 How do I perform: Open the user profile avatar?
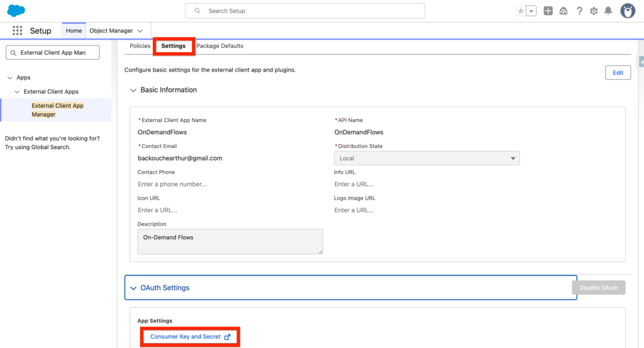point(628,11)
